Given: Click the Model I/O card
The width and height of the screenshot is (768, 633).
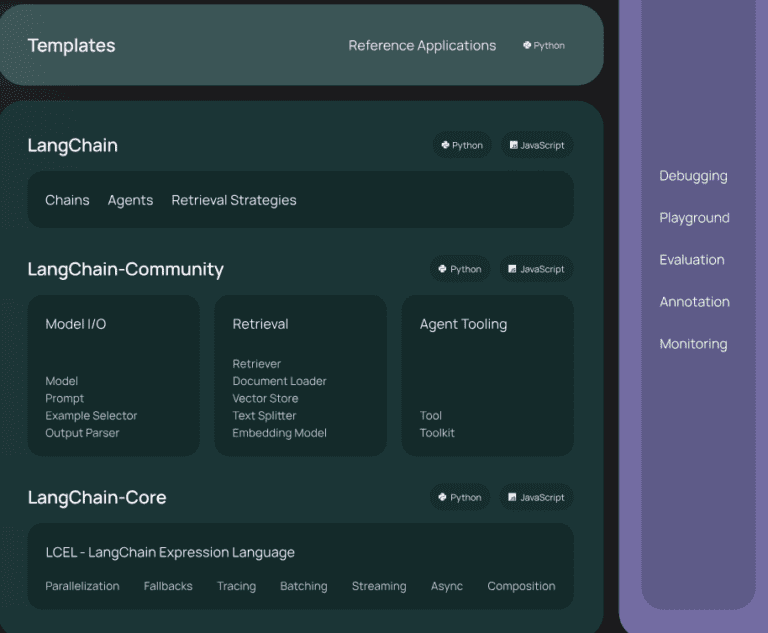Looking at the screenshot, I should [113, 375].
